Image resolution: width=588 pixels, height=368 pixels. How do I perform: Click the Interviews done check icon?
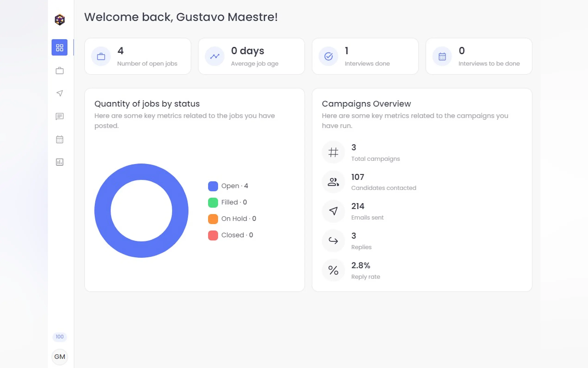click(328, 57)
